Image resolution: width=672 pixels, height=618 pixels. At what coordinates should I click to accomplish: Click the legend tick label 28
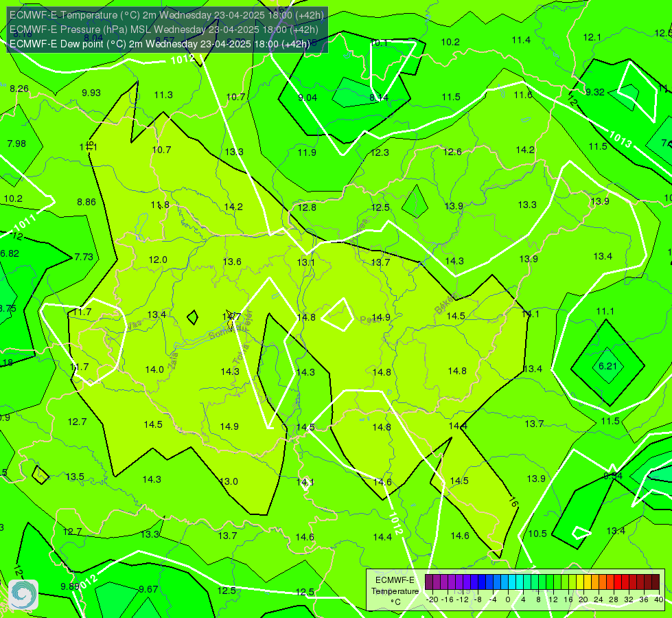[x=614, y=599]
